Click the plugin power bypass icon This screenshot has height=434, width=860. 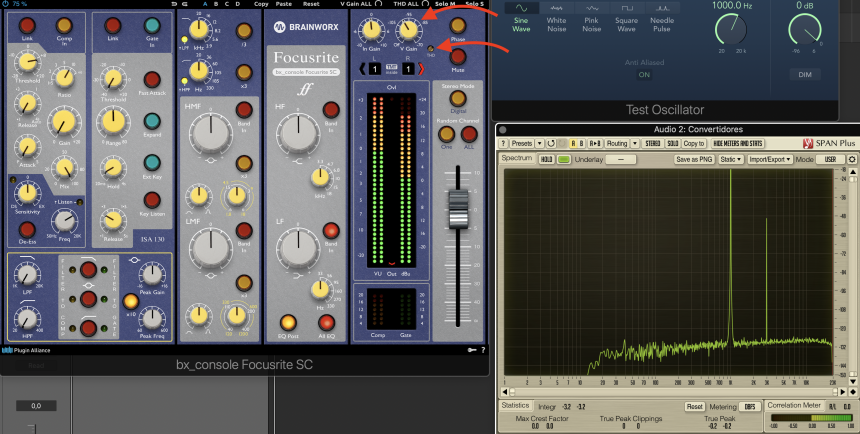click(x=6, y=4)
